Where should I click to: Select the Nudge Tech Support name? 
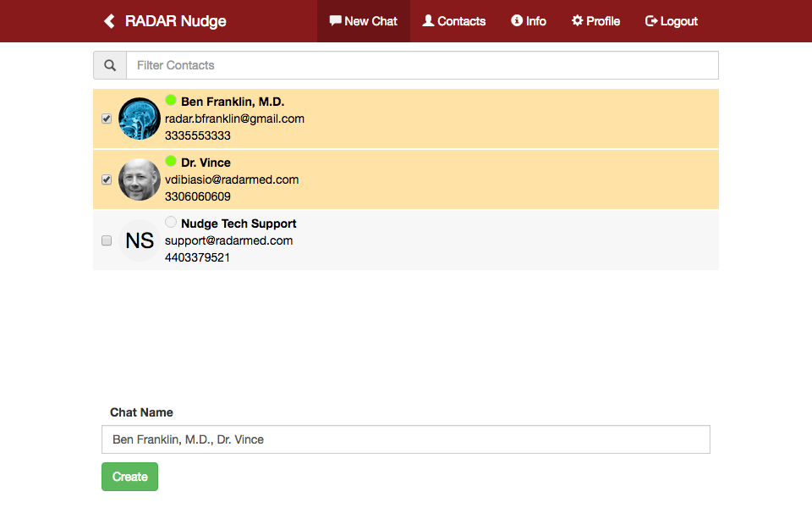[x=239, y=224]
